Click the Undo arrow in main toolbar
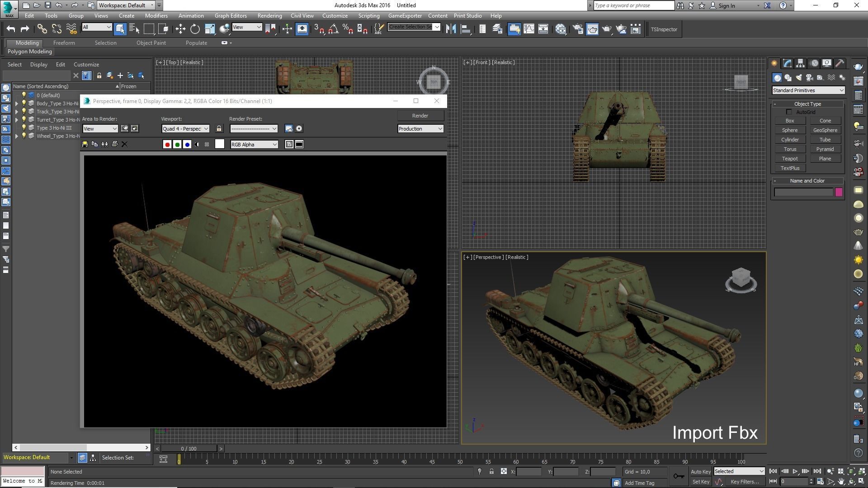The width and height of the screenshot is (868, 488). coord(11,29)
